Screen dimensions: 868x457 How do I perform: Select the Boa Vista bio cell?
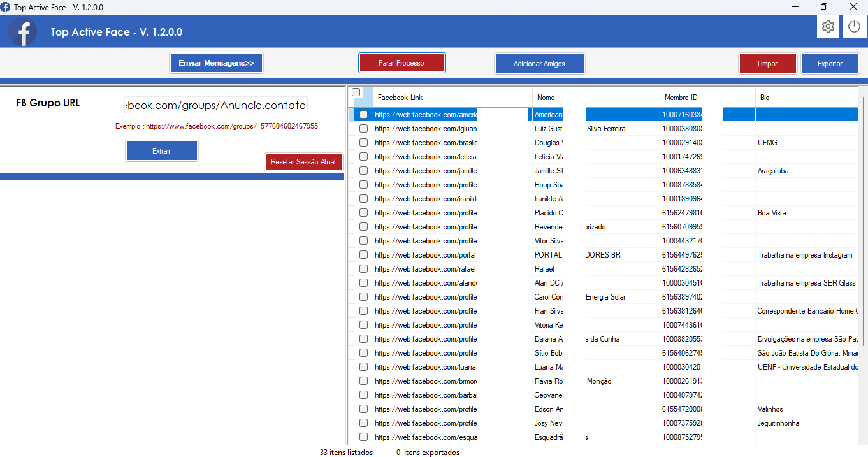pyautogui.click(x=806, y=213)
